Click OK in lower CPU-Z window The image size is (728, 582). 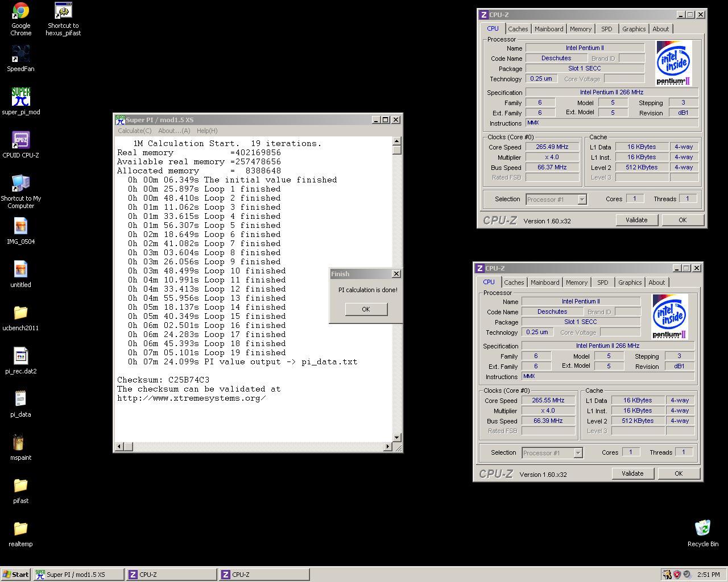point(679,473)
